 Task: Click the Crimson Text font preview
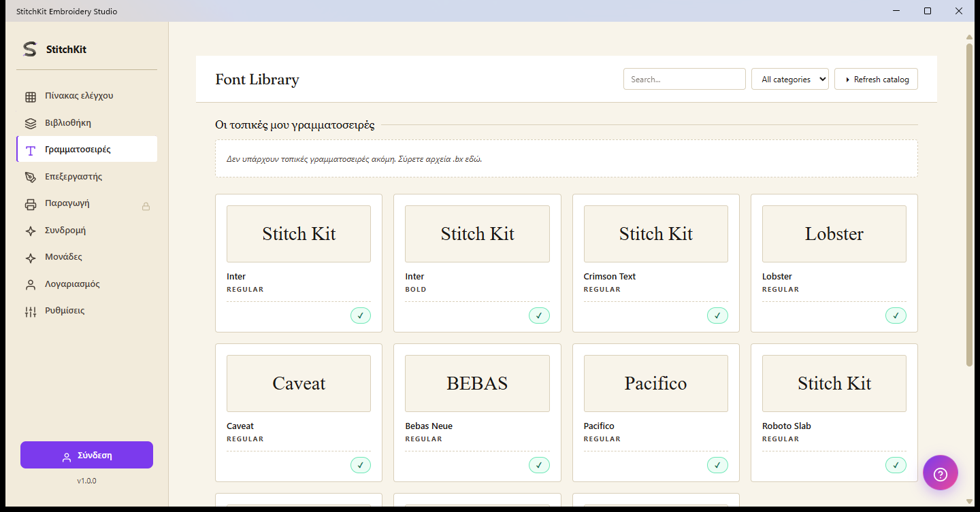click(x=656, y=234)
